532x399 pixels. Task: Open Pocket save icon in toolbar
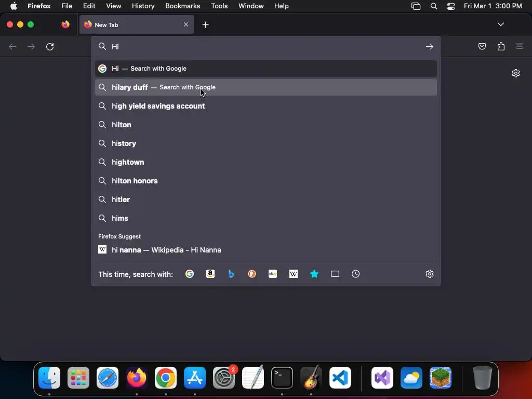point(482,46)
